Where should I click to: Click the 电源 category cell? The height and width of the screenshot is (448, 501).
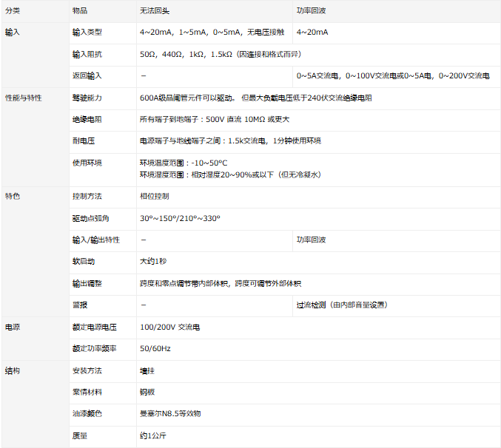[13, 327]
